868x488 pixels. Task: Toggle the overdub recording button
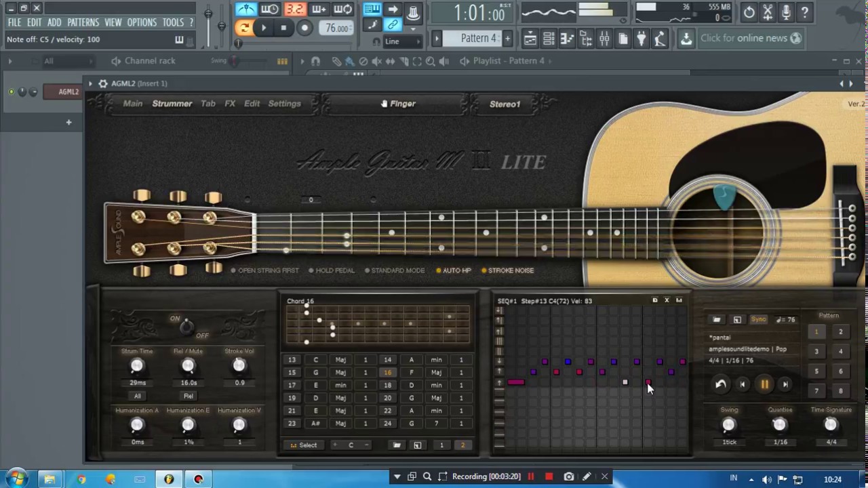[x=319, y=9]
